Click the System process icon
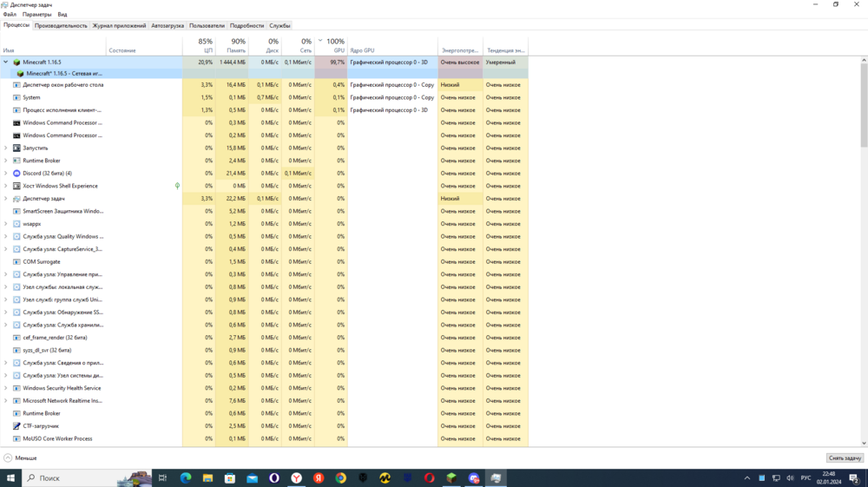The image size is (868, 487). 16,97
